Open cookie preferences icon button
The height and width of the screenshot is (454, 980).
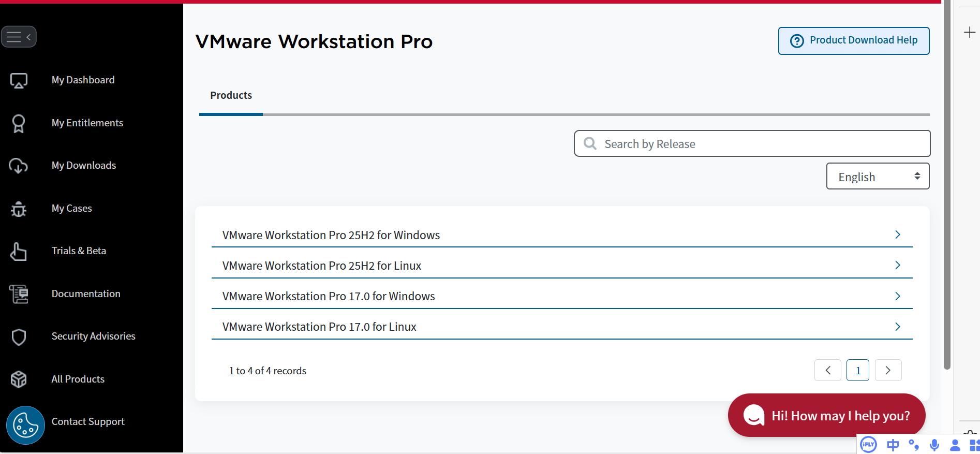point(25,425)
